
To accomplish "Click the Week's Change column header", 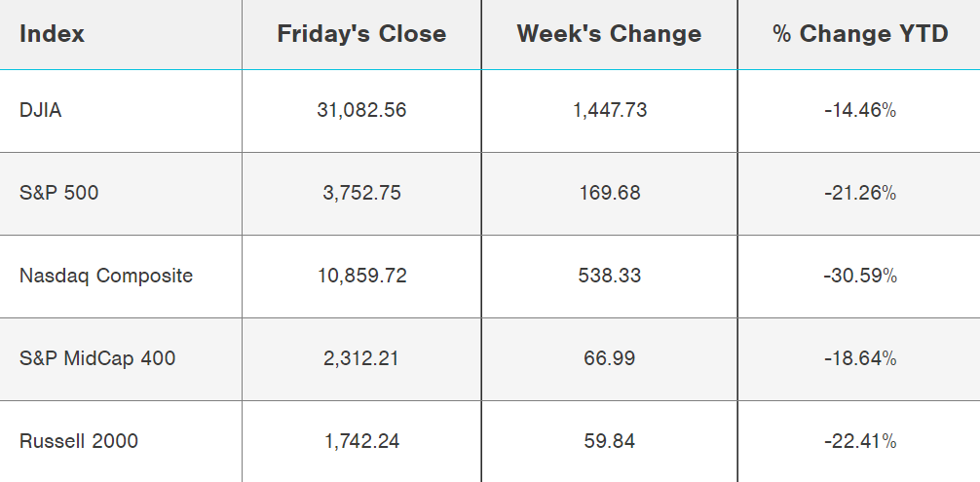I will click(609, 34).
